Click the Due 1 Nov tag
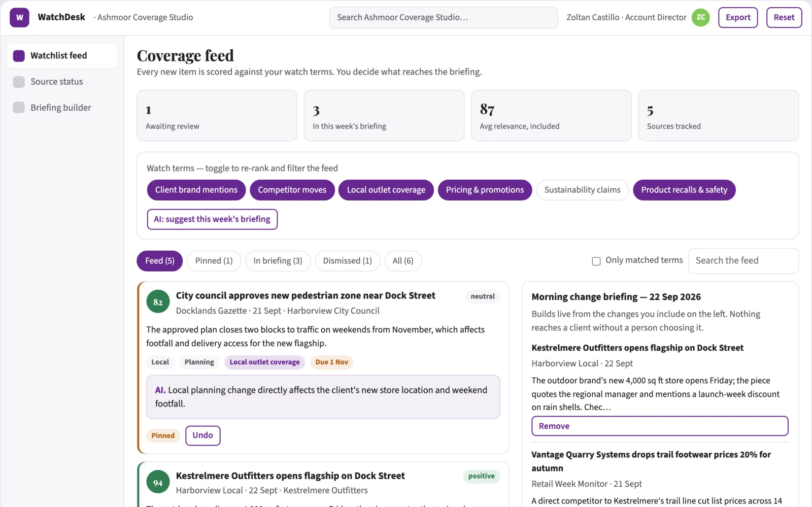The width and height of the screenshot is (812, 507). pyautogui.click(x=332, y=362)
